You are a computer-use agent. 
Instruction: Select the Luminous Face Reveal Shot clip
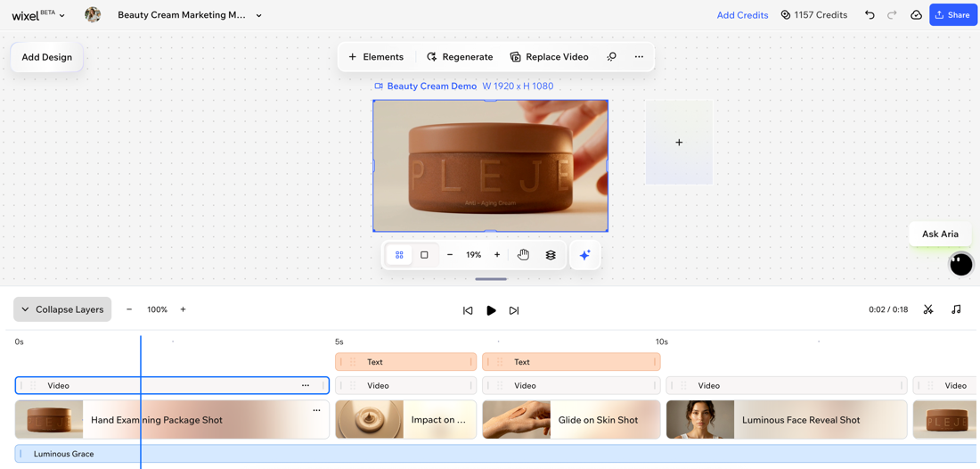(x=787, y=420)
